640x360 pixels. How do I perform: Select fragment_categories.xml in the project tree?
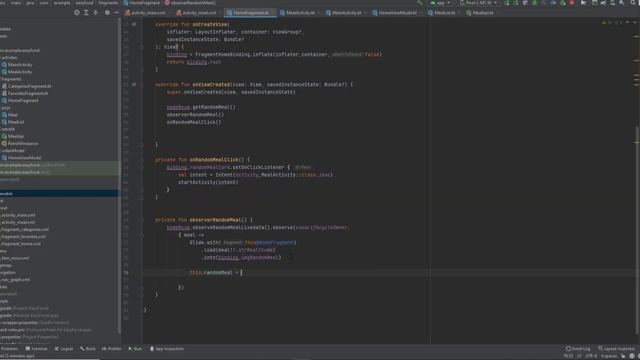pyautogui.click(x=25, y=229)
